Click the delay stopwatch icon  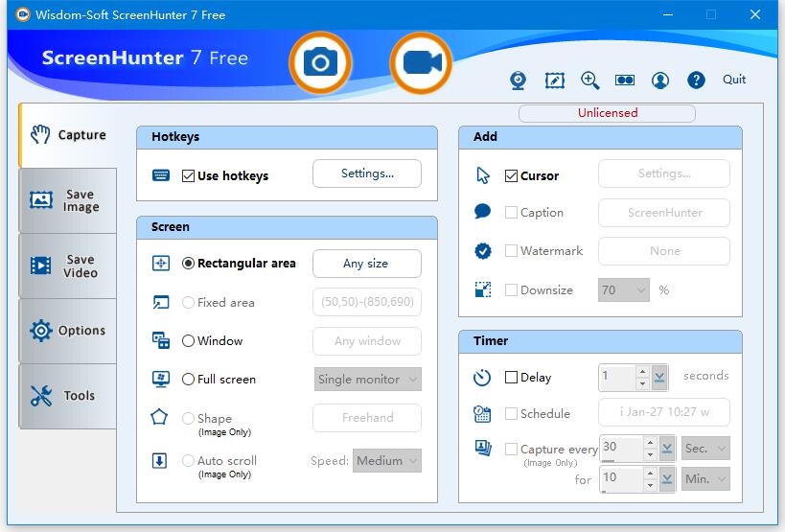point(481,378)
